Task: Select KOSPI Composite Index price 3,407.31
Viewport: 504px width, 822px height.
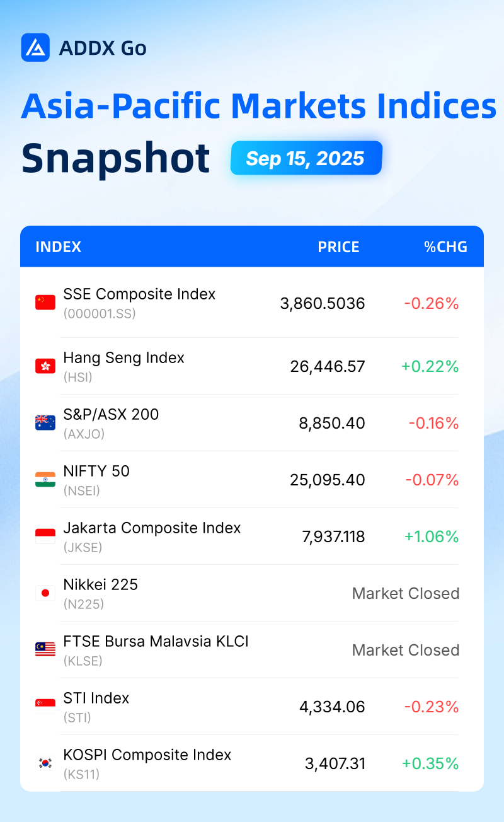Action: pos(335,763)
